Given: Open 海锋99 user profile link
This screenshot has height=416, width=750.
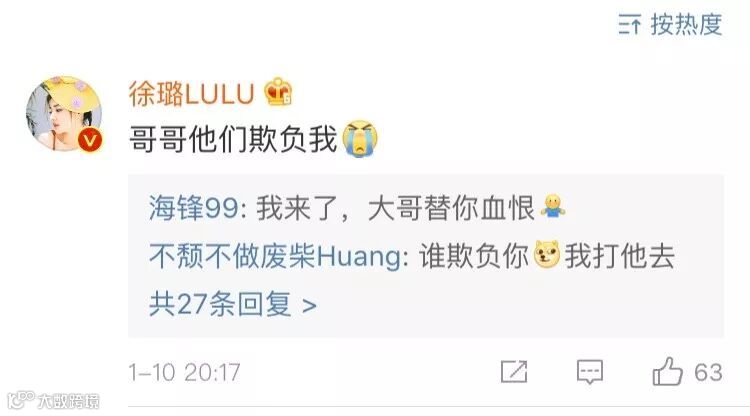Looking at the screenshot, I should (194, 208).
